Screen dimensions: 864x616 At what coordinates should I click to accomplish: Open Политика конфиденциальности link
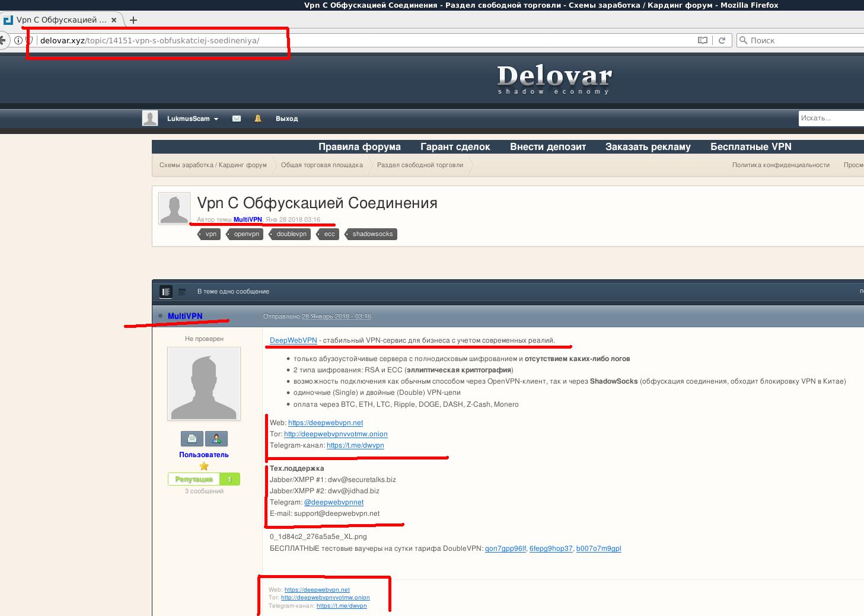pos(781,165)
